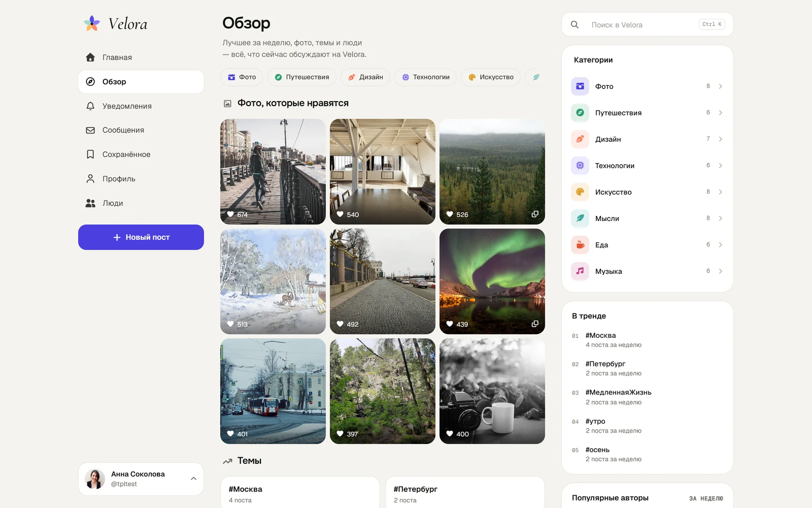
Task: Select the Обзор nav item
Action: (x=141, y=82)
